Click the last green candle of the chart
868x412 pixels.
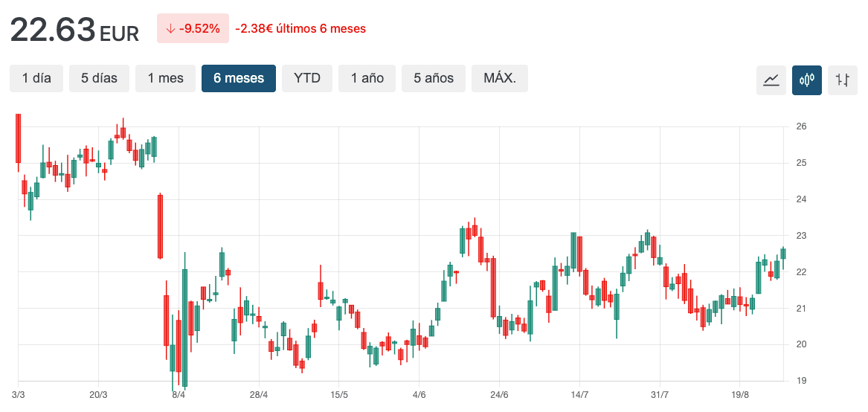coord(782,253)
